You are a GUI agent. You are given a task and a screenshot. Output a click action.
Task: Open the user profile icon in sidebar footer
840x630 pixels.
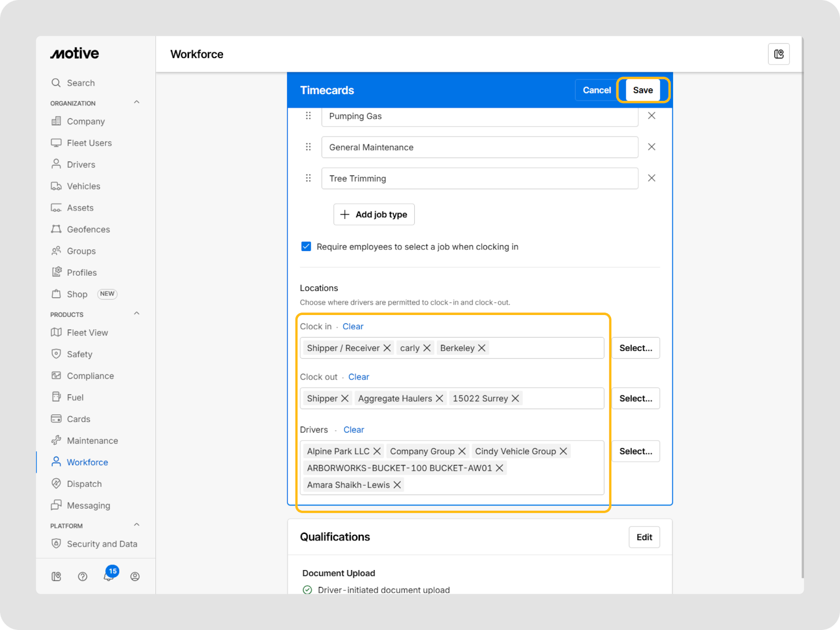[135, 576]
